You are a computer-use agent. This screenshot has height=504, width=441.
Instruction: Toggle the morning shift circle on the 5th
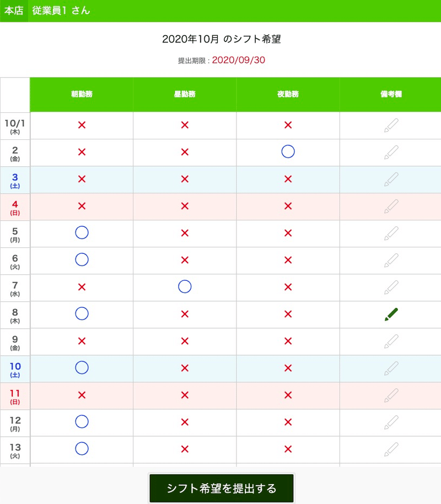pyautogui.click(x=82, y=233)
